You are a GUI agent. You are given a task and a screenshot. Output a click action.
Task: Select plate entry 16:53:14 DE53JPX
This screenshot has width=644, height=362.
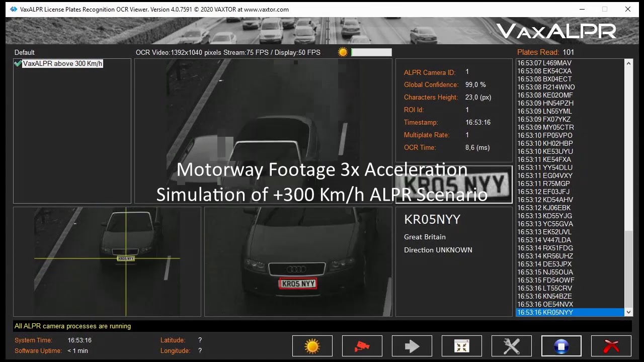click(571, 264)
